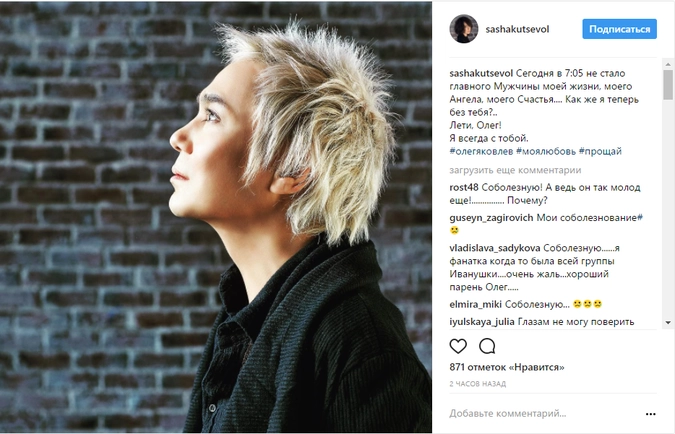Image resolution: width=675 pixels, height=434 pixels.
Task: Click comments scrollbar up arrow
Action: click(668, 64)
